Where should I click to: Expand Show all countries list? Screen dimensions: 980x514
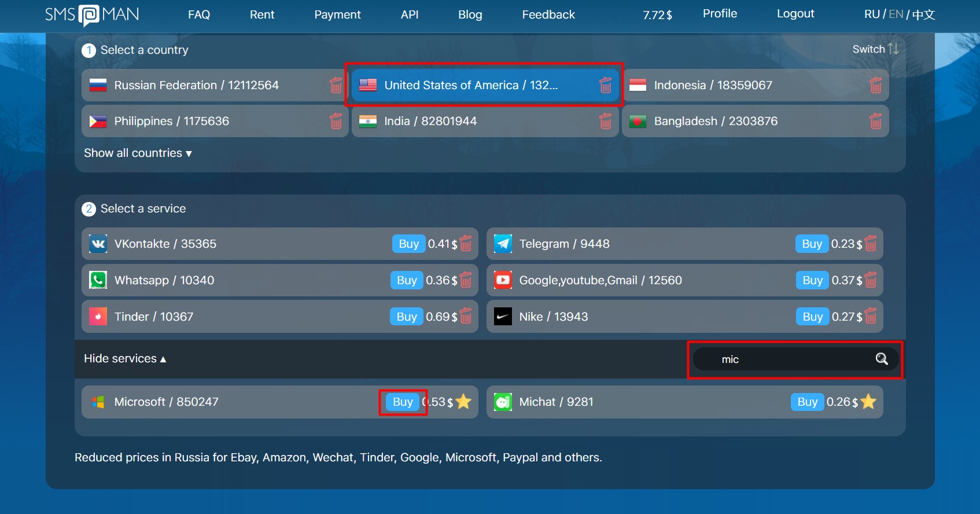(138, 153)
